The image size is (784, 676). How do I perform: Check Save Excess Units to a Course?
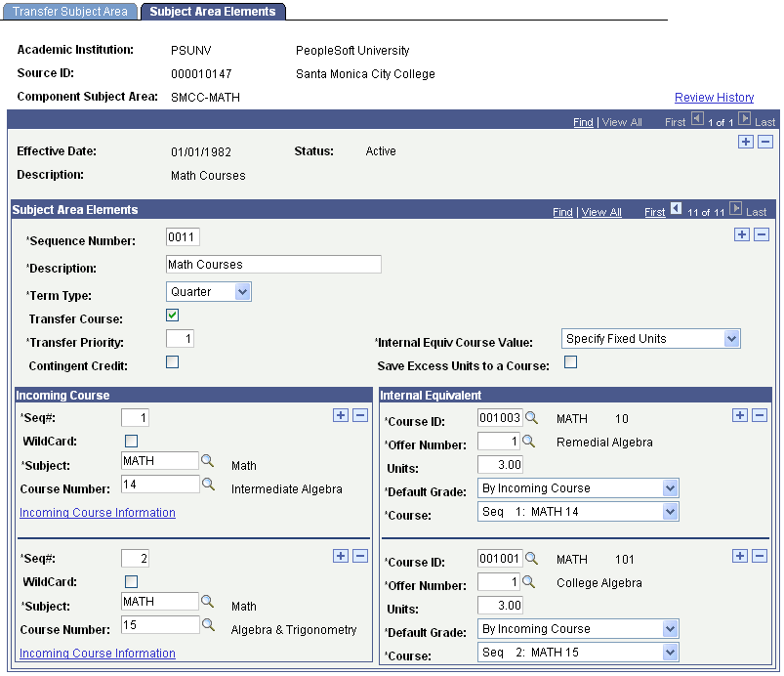coord(570,362)
